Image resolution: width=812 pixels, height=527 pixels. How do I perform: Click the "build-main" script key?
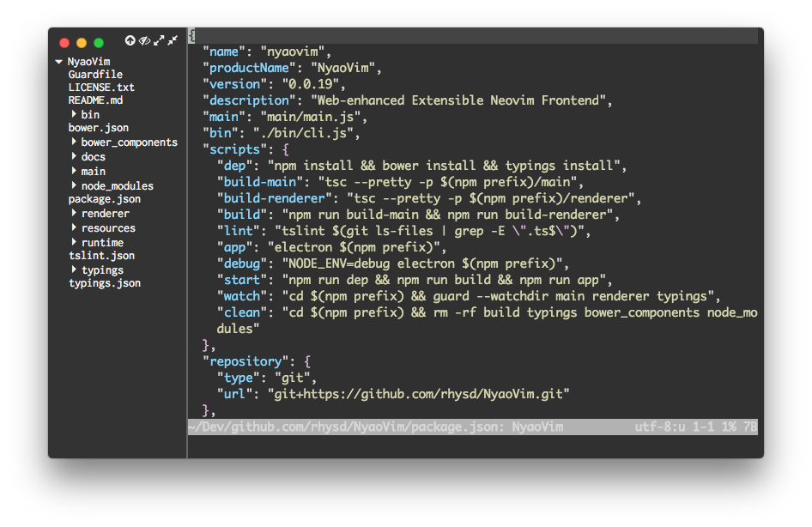pyautogui.click(x=260, y=182)
